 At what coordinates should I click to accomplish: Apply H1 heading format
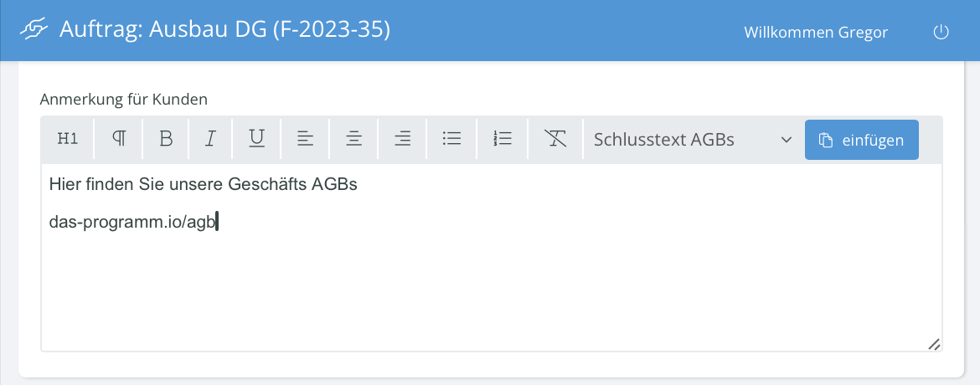[x=68, y=139]
